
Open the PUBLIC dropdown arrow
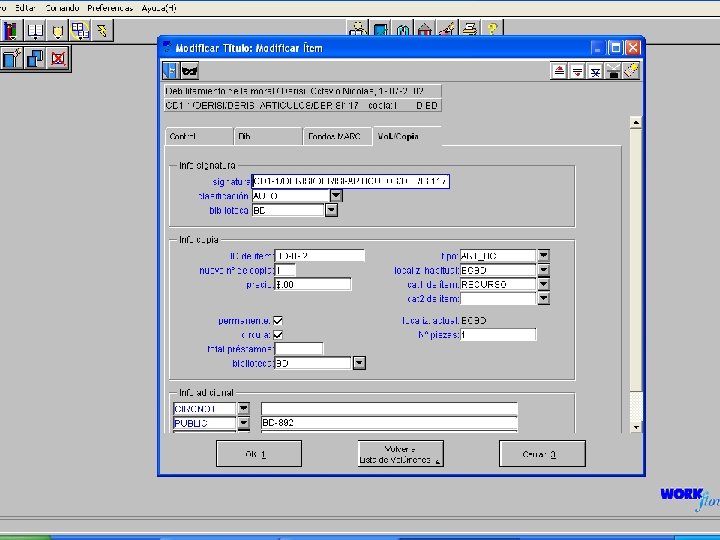tap(243, 423)
